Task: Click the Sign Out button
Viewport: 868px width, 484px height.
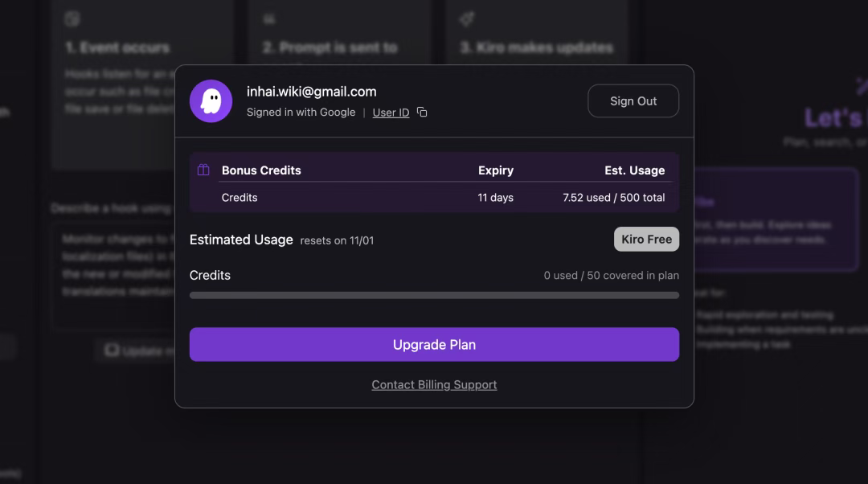Action: click(x=633, y=100)
